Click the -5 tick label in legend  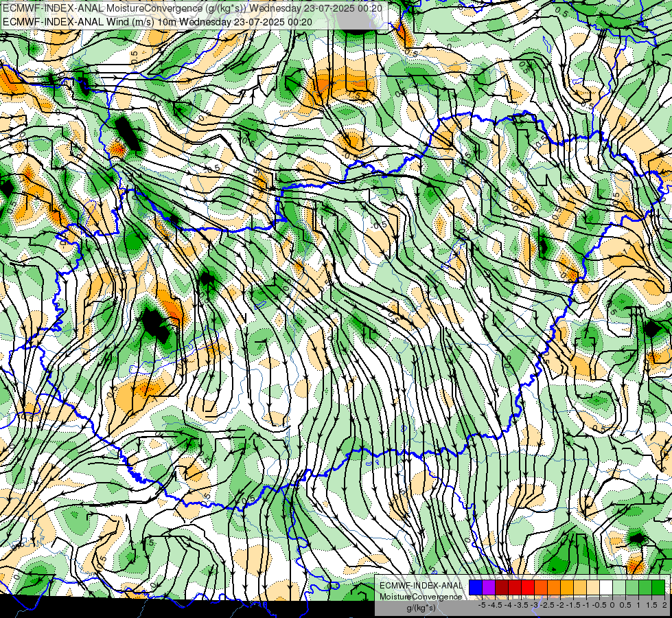tap(482, 605)
